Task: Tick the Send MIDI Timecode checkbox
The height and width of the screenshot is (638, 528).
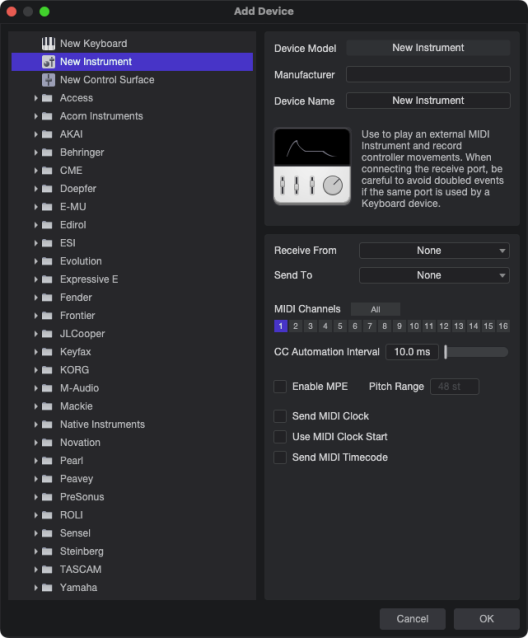Action: click(x=280, y=457)
